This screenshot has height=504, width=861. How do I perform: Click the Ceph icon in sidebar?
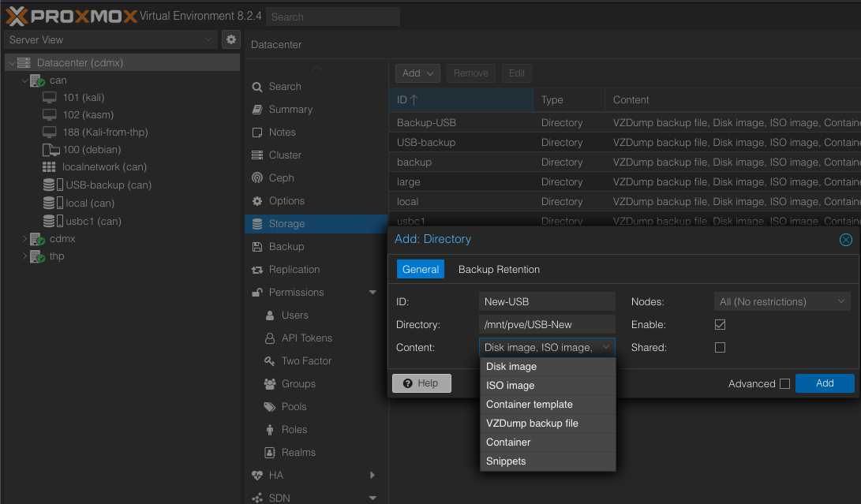coord(257,178)
